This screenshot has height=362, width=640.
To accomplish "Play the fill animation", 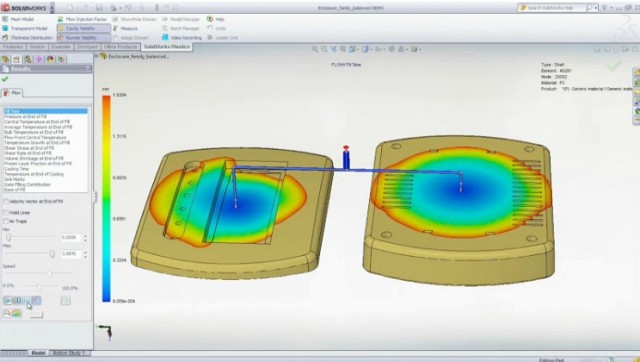I will click(8, 301).
